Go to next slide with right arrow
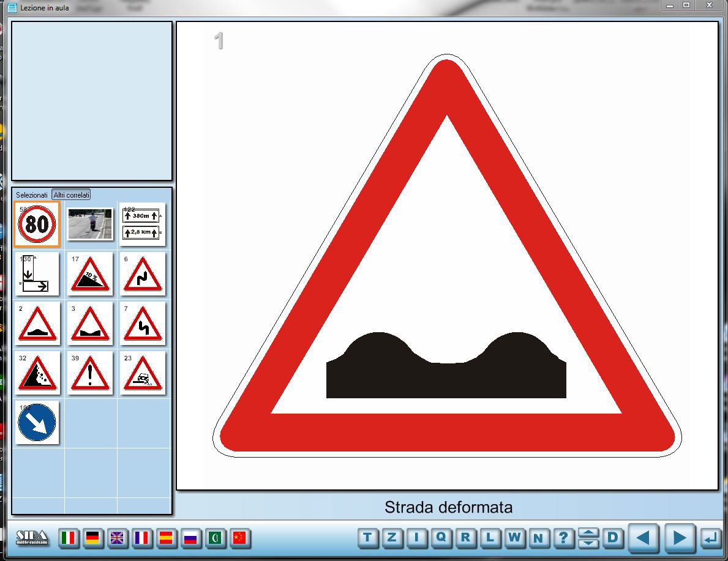 click(x=680, y=538)
